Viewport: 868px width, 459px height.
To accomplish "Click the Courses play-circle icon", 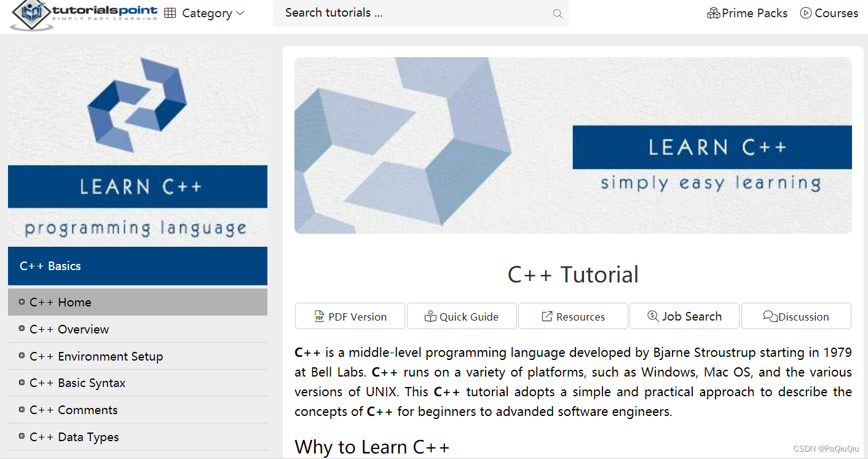I will [x=806, y=13].
